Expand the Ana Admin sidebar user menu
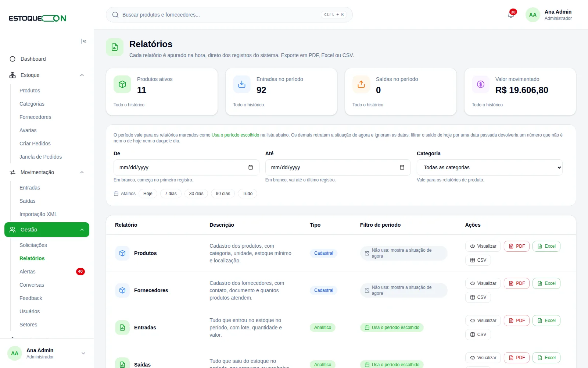This screenshot has height=368, width=588. point(83,353)
